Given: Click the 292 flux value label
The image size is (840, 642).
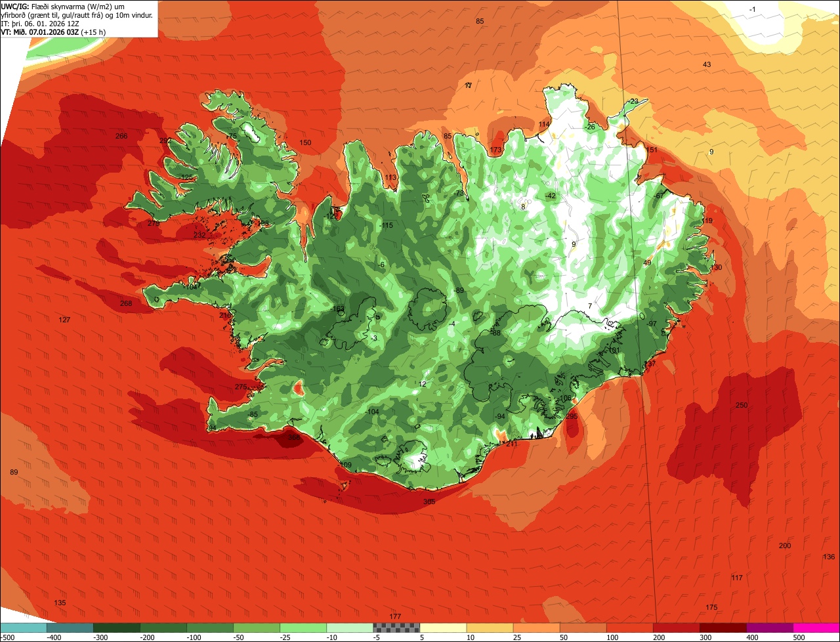Looking at the screenshot, I should [165, 140].
